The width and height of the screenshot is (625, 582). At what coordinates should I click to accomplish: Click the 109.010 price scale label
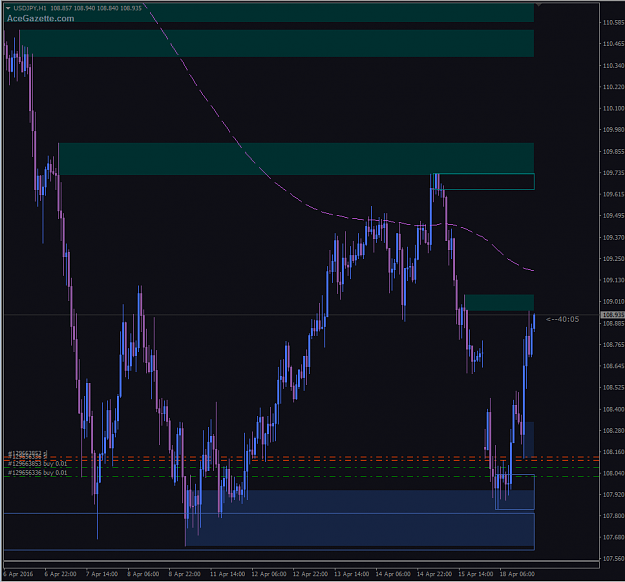[x=613, y=302]
